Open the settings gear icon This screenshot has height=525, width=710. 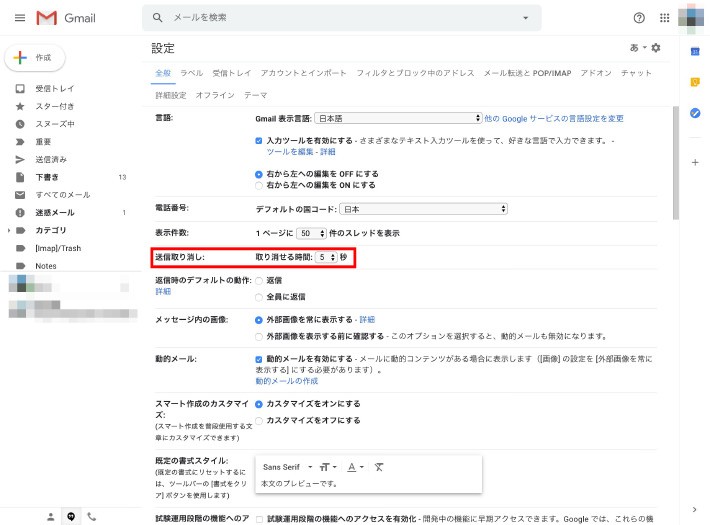656,48
